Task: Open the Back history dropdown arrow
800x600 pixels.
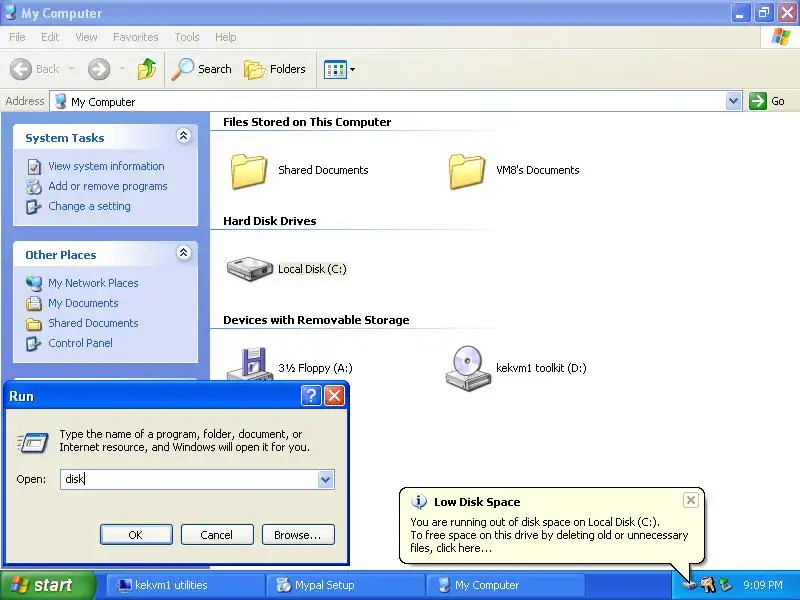Action: tap(71, 69)
